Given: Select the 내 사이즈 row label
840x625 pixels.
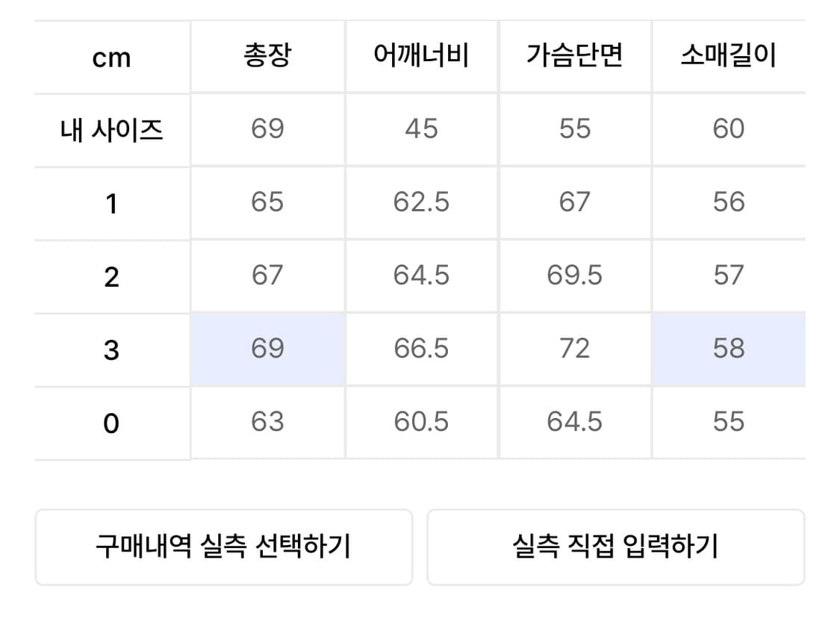Looking at the screenshot, I should coord(111,128).
